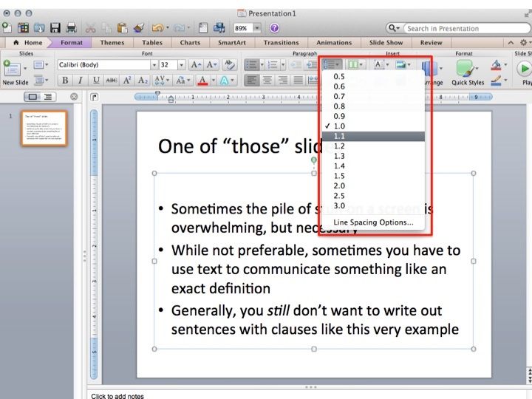Open the Media Browser icon
The image size is (532, 399).
219,28
